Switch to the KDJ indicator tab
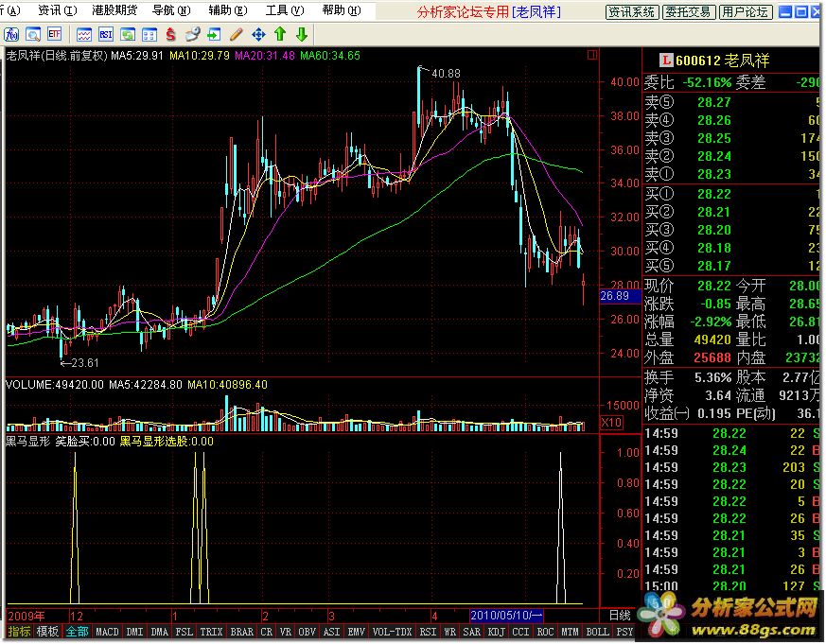Viewport: 826px width, 644px height. point(496,632)
